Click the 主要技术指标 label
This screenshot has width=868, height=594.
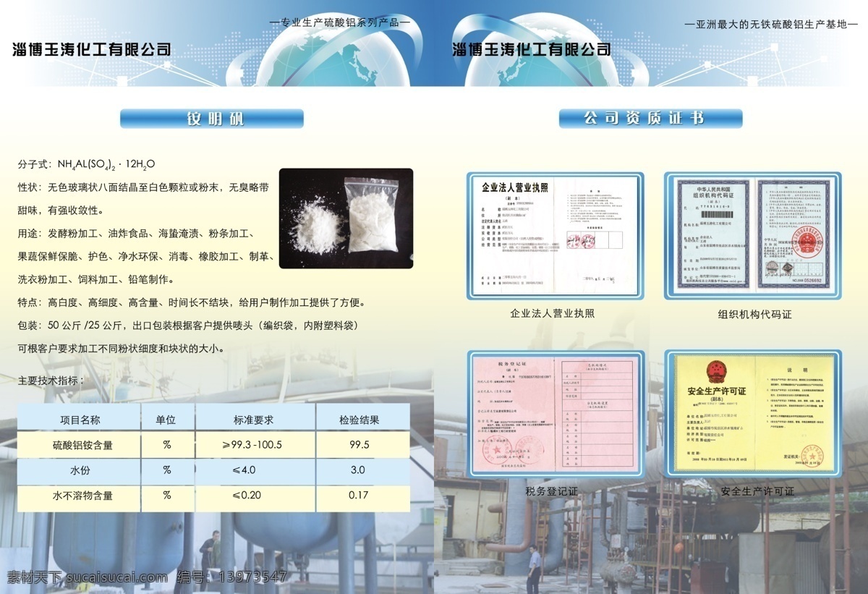tap(52, 380)
